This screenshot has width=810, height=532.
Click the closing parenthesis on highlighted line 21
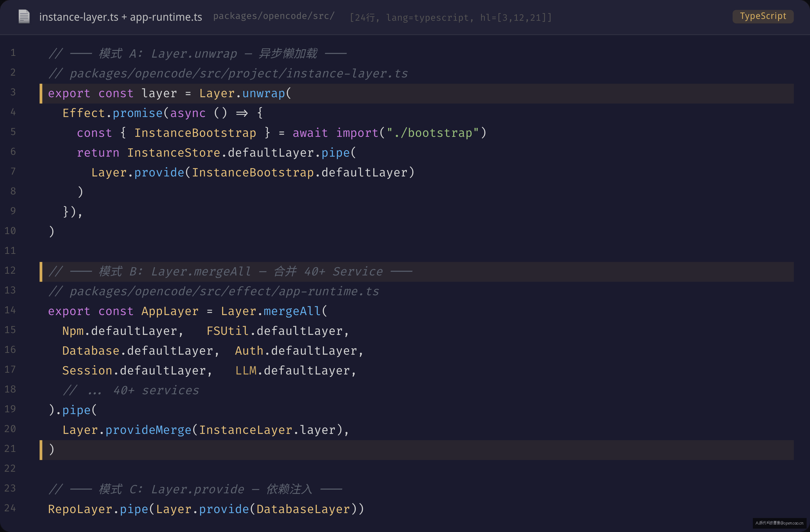point(51,450)
